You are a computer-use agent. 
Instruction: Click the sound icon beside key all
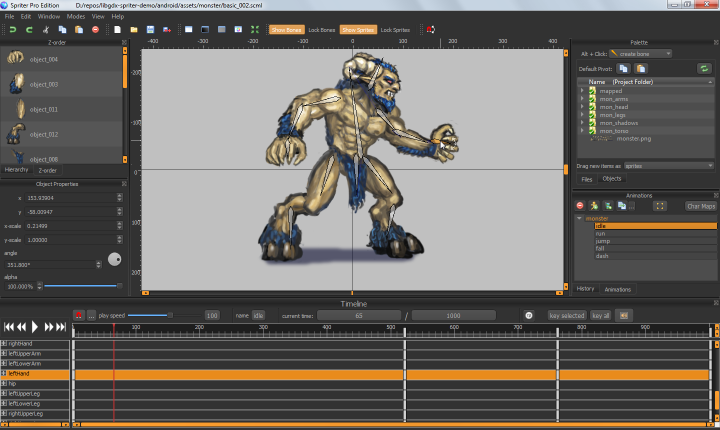click(x=624, y=316)
